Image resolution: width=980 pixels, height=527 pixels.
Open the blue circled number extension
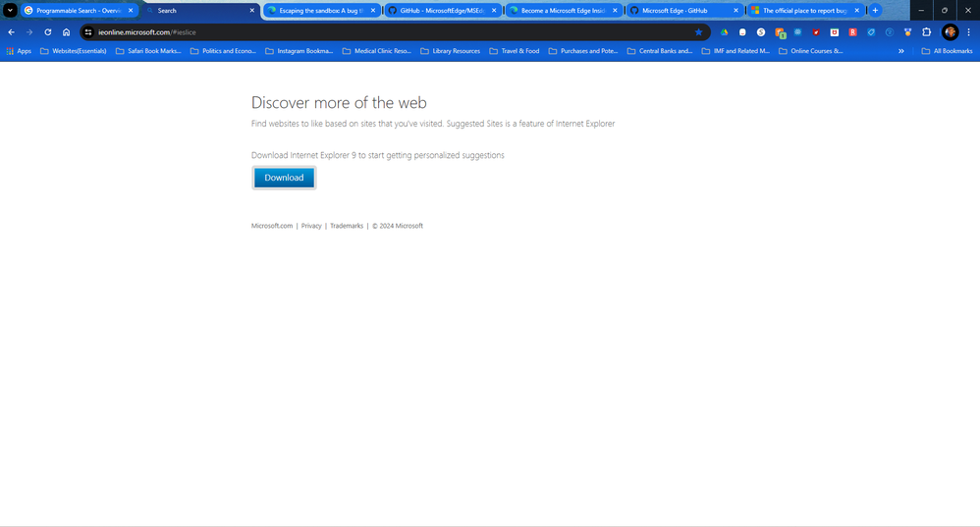point(890,31)
